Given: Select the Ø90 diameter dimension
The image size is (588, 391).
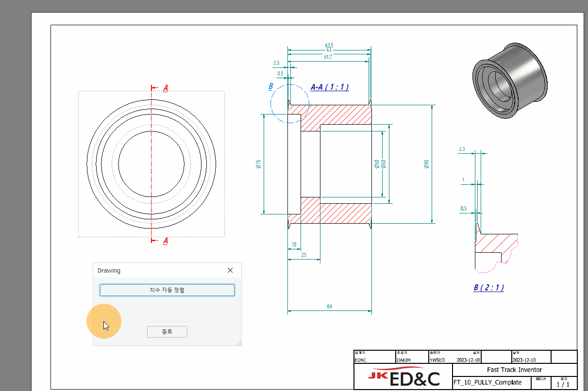Looking at the screenshot, I should pyautogui.click(x=426, y=164).
